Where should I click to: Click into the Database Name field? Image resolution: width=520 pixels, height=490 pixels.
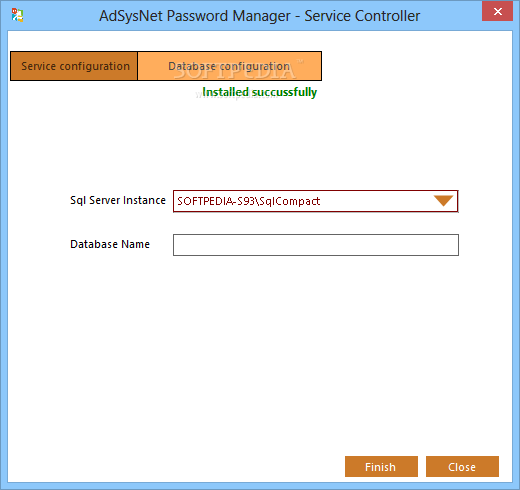point(316,245)
